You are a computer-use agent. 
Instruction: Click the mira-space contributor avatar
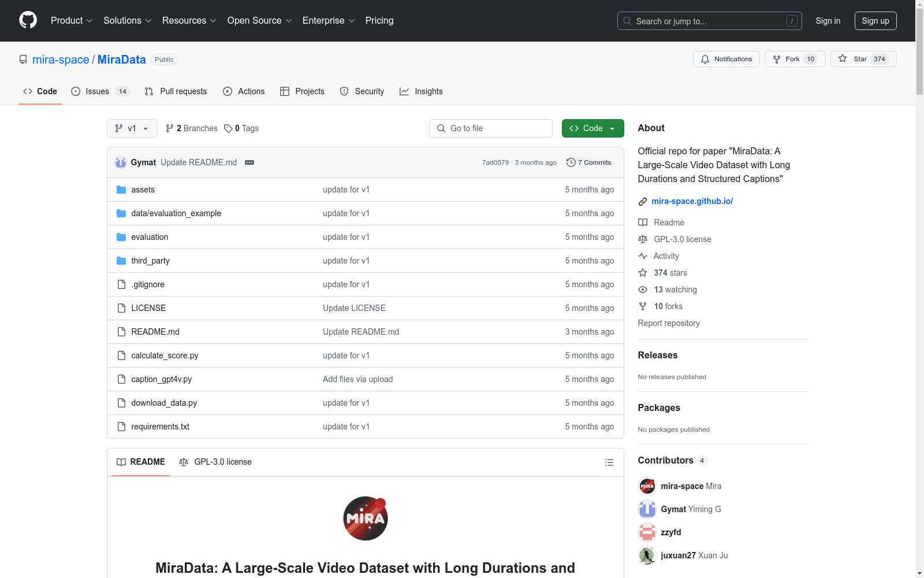pyautogui.click(x=647, y=486)
